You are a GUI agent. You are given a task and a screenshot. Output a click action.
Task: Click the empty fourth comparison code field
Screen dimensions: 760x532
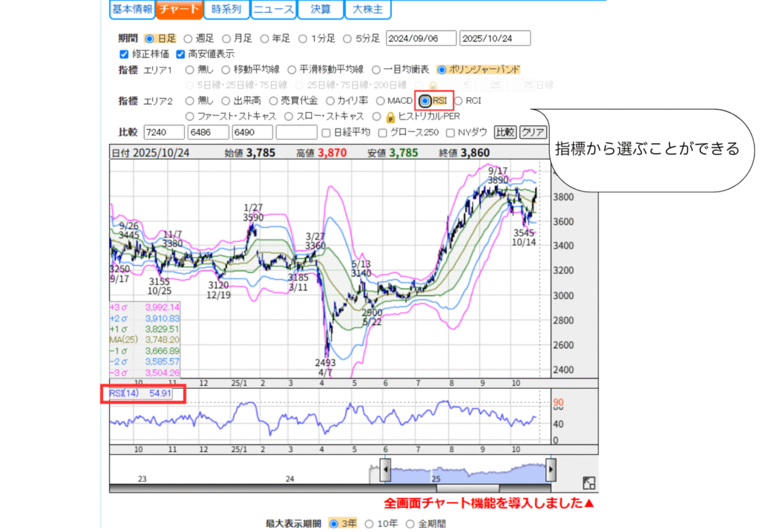tap(296, 132)
